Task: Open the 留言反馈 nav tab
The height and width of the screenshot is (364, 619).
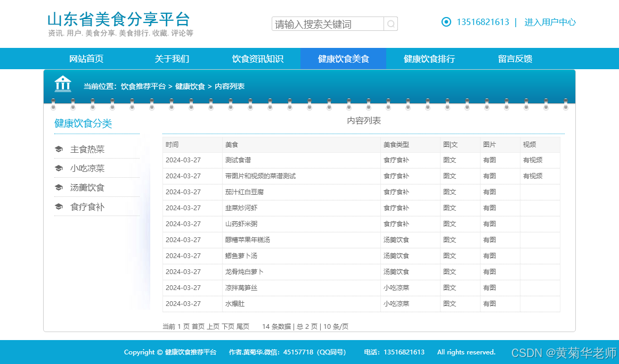Action: [515, 59]
